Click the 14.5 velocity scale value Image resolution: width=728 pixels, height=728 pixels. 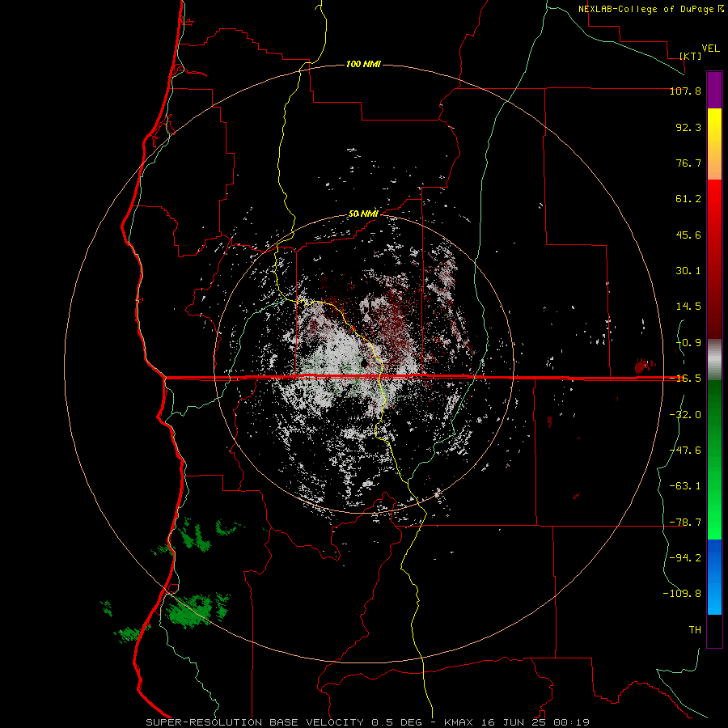click(688, 307)
